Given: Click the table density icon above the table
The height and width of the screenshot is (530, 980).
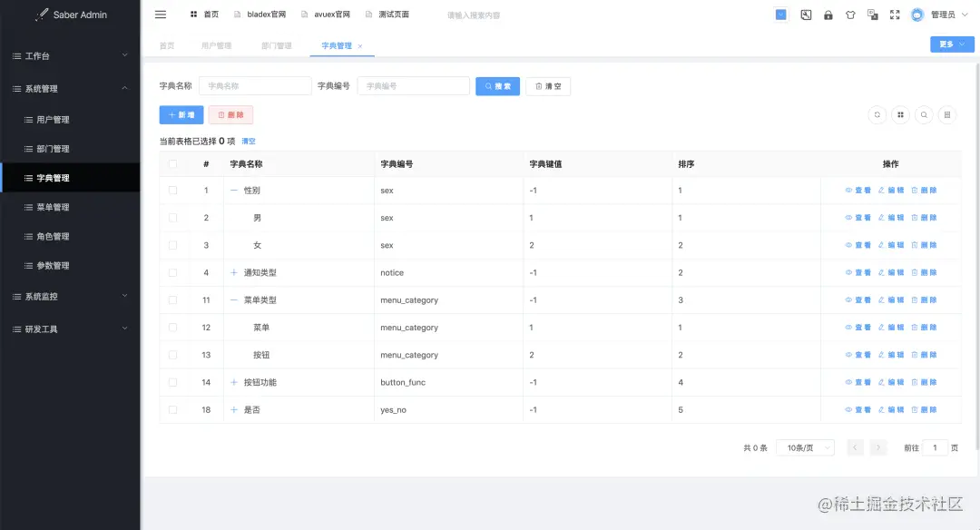Looking at the screenshot, I should [946, 114].
